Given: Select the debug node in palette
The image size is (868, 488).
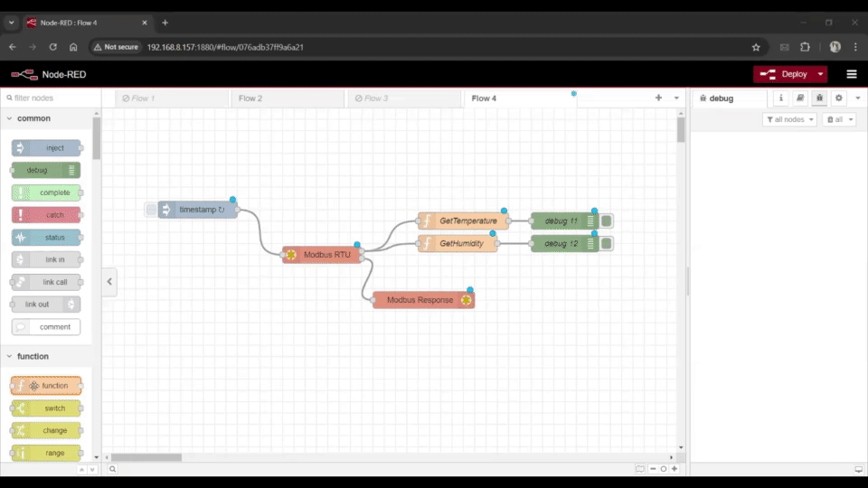Looking at the screenshot, I should (x=46, y=171).
